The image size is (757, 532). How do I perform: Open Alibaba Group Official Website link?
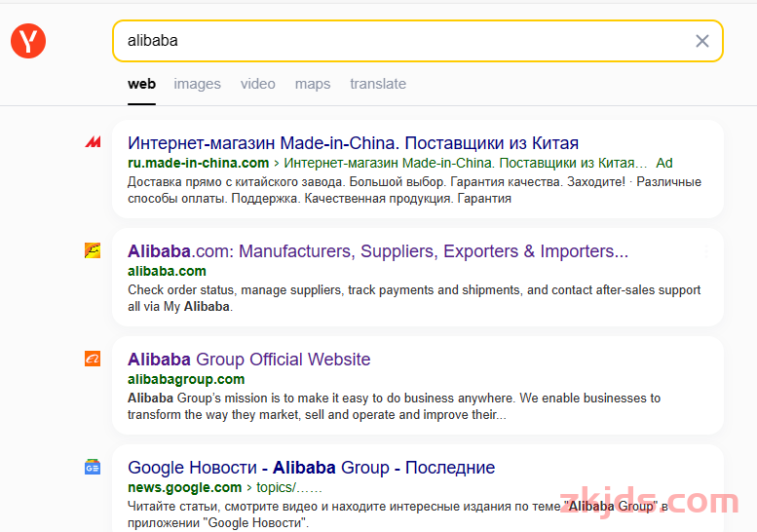(x=249, y=360)
